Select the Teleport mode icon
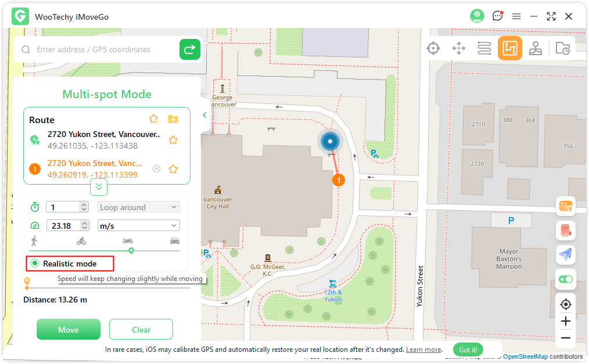Image resolution: width=589 pixels, height=364 pixels. click(433, 48)
